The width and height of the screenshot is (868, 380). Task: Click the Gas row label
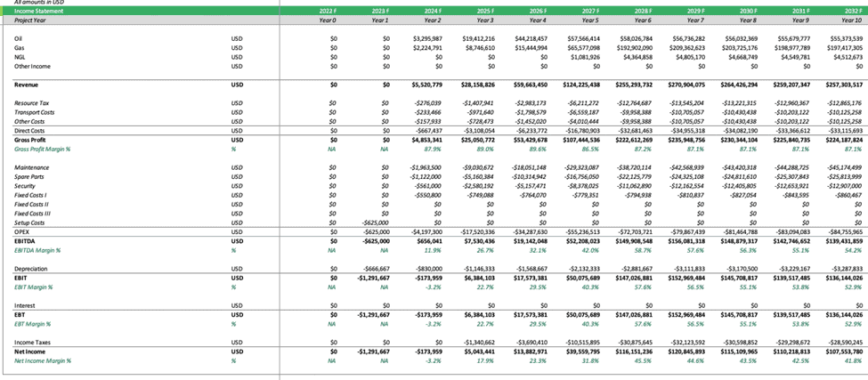pos(19,48)
